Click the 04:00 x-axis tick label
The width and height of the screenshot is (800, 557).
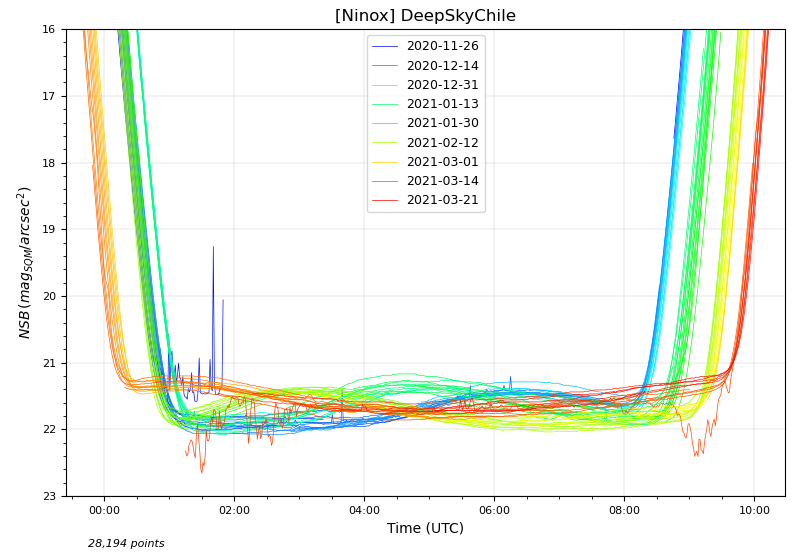point(364,510)
